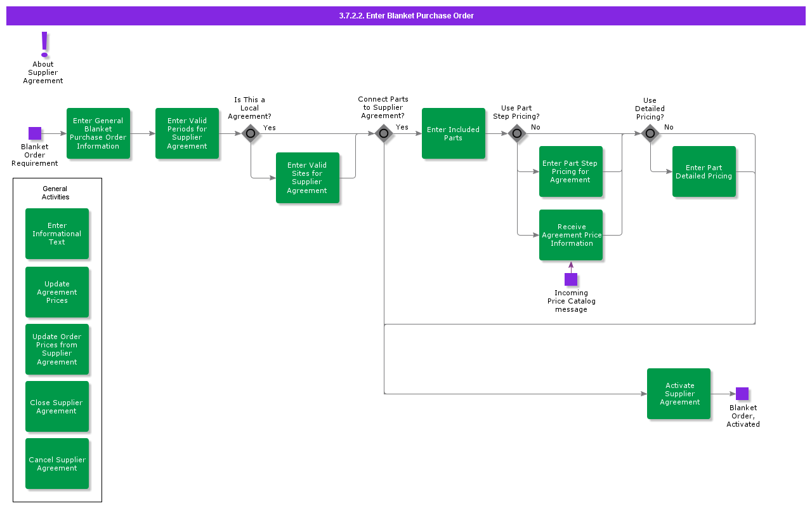The width and height of the screenshot is (812, 508).
Task: Click Receive Agreement Price Information activity
Action: pyautogui.click(x=571, y=235)
